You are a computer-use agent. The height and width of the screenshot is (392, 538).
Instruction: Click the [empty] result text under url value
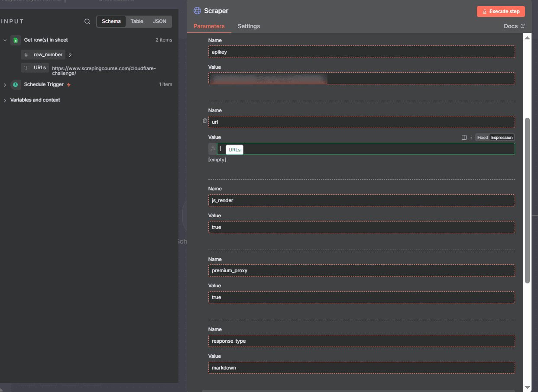click(217, 160)
